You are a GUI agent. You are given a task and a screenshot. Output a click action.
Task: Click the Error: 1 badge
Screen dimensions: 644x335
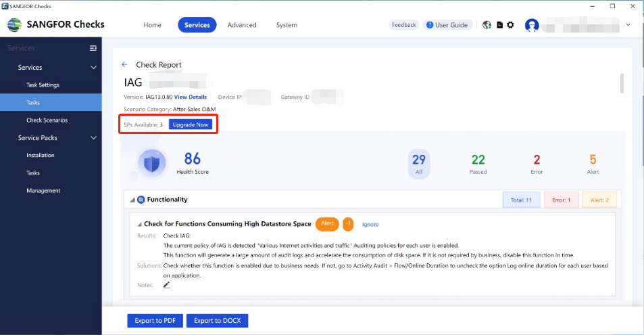coord(561,200)
